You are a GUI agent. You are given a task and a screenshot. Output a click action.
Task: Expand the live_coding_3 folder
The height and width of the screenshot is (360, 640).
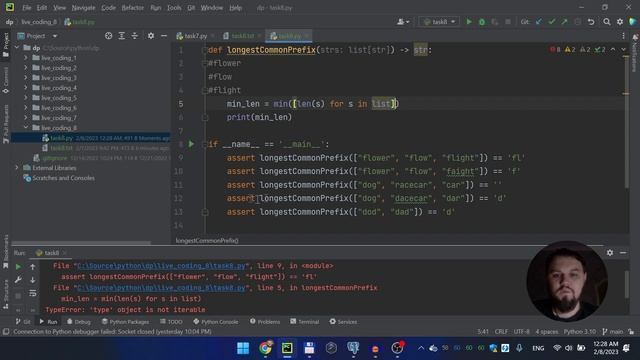(26, 78)
